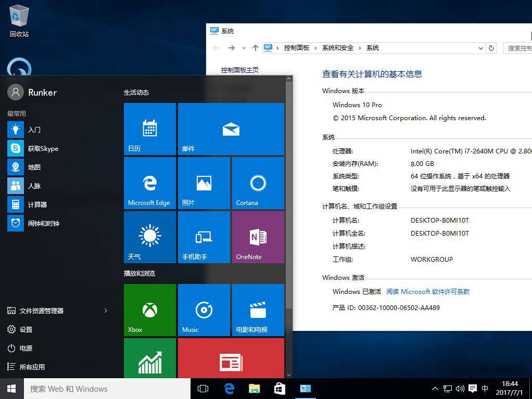Click the Start button
This screenshot has height=399, width=532.
click(x=11, y=389)
